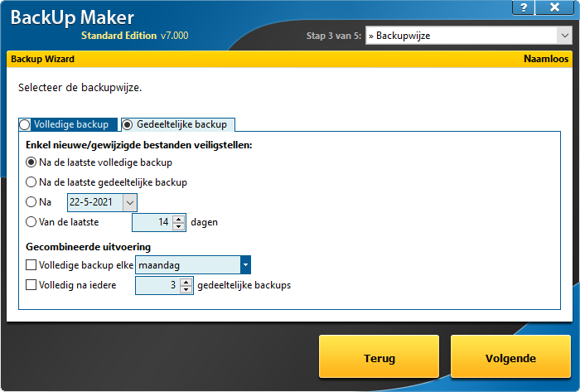This screenshot has width=580, height=392.
Task: Close the BackUp Maker window
Action: pyautogui.click(x=554, y=7)
